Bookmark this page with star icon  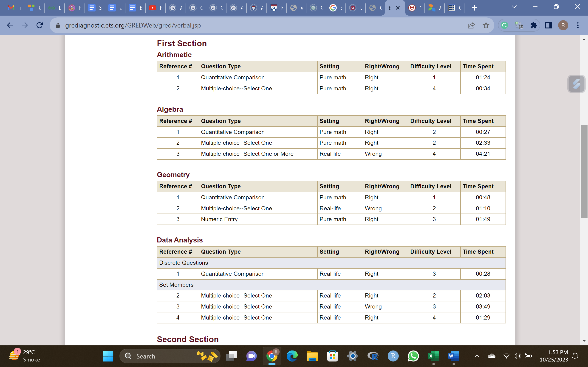click(486, 25)
